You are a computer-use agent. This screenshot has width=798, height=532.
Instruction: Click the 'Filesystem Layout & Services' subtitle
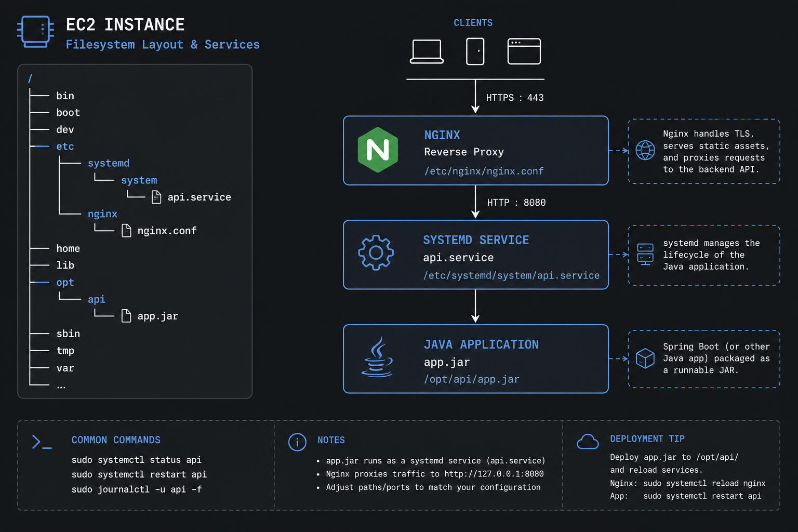pyautogui.click(x=163, y=45)
